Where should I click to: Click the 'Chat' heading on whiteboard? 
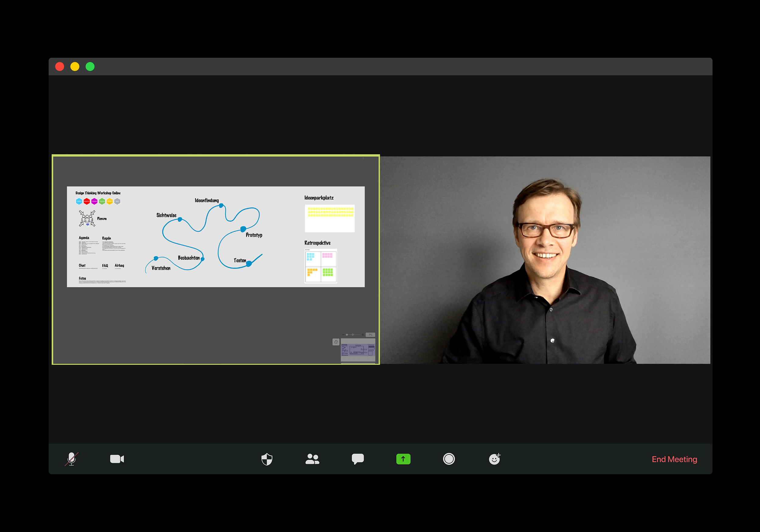pos(82,265)
